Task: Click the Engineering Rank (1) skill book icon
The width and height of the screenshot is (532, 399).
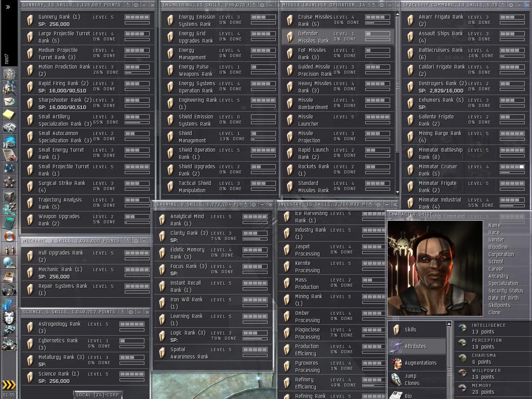Action: click(x=170, y=103)
